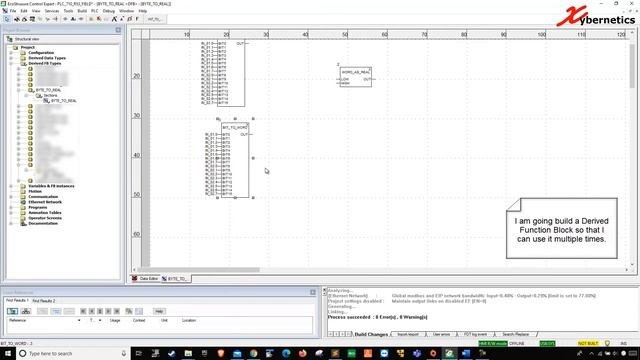Select Operator Screens in the project tree
The height and width of the screenshot is (360, 640).
coord(44,218)
